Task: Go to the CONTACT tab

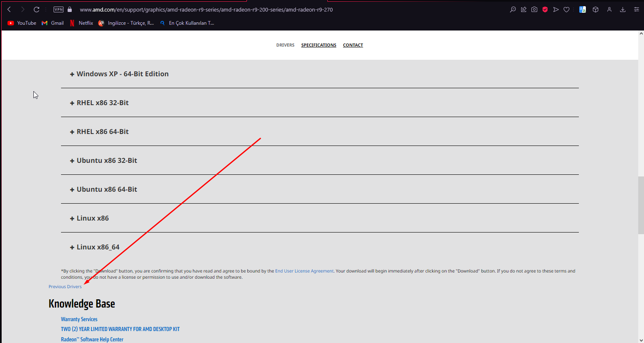Action: pos(353,45)
